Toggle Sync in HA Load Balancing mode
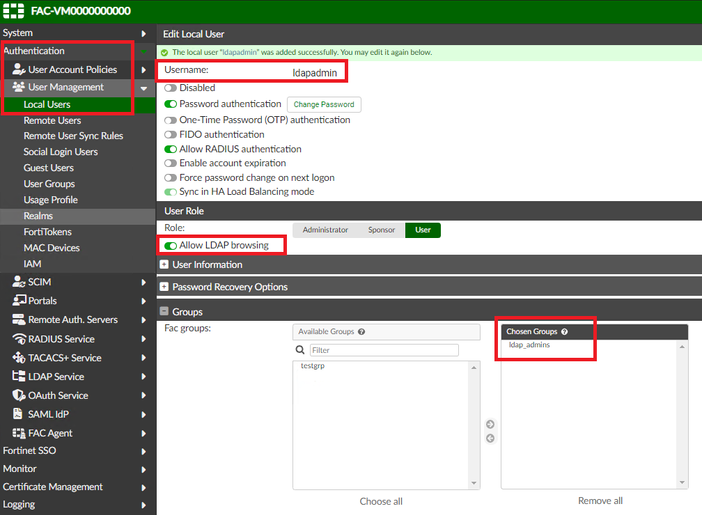This screenshot has height=515, width=702. tap(170, 192)
